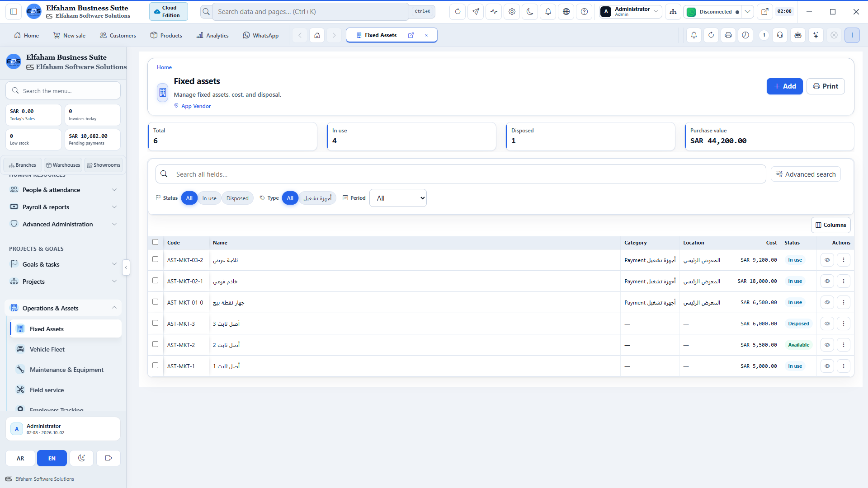868x488 pixels.
Task: Click the plus new tab button
Action: tap(852, 35)
